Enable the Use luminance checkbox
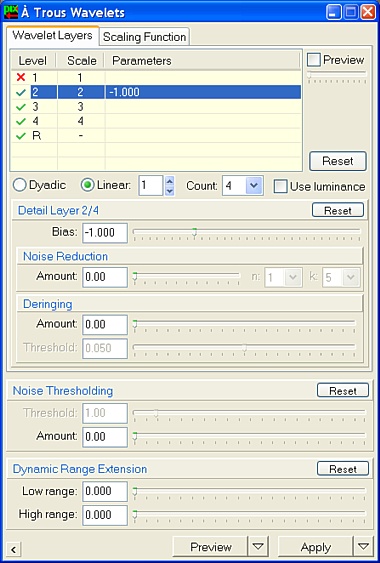Viewport: 380px width, 563px height. [x=281, y=186]
